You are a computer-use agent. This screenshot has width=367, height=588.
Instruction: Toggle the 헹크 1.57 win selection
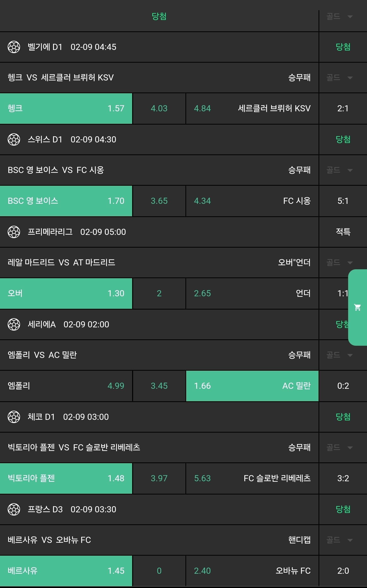click(x=66, y=109)
